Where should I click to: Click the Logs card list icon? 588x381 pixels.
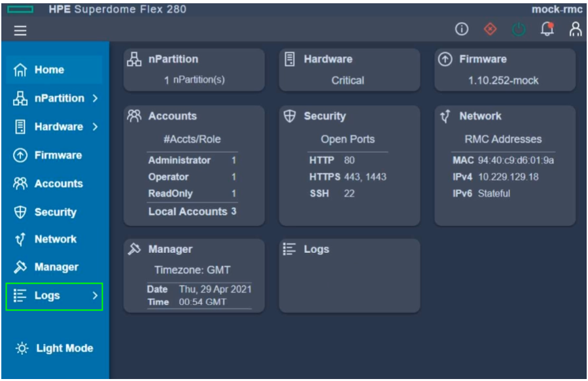pyautogui.click(x=290, y=249)
